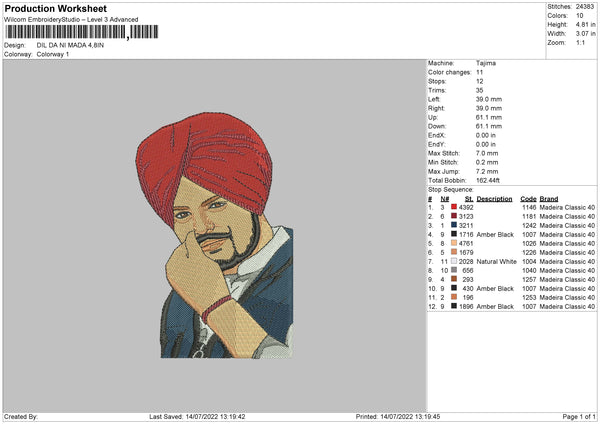Click the 'Page 1 of 1' footer text
600x424 pixels.
point(579,416)
